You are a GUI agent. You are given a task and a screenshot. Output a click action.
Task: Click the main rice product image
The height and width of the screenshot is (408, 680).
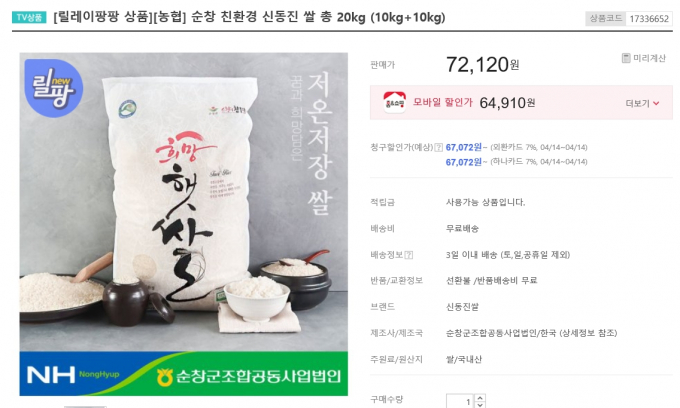pyautogui.click(x=183, y=224)
